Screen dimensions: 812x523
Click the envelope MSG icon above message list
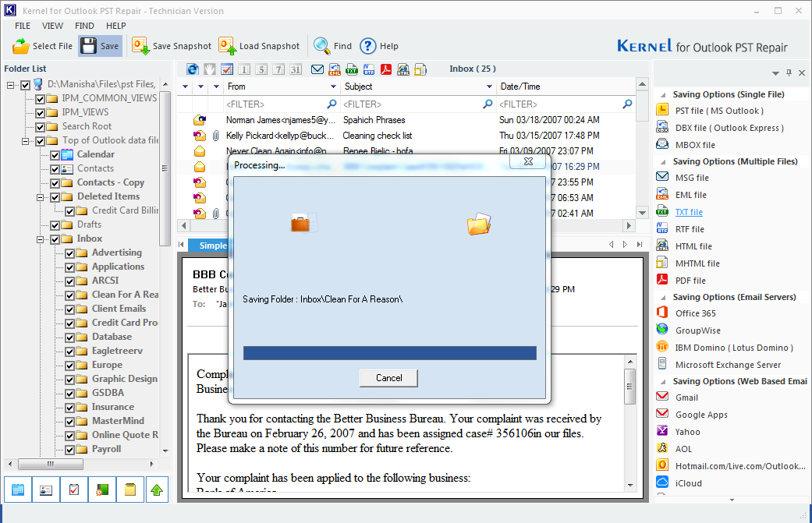click(x=317, y=69)
